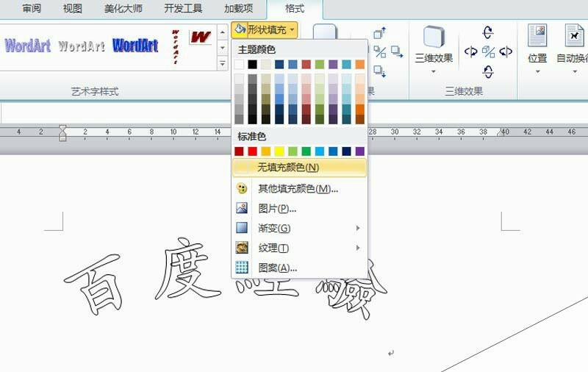The width and height of the screenshot is (588, 372).
Task: Open the 三维效果 3D effects gallery button
Action: 434,49
